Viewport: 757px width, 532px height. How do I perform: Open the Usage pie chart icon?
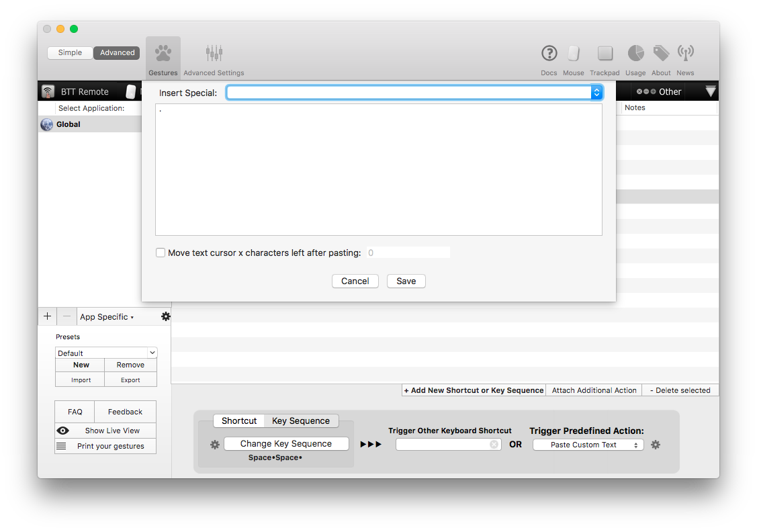(635, 53)
